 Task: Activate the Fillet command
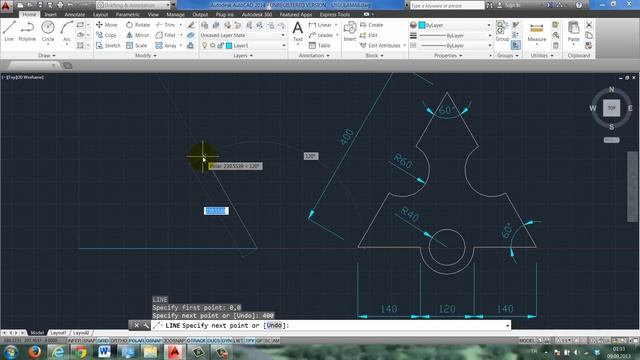(166, 35)
